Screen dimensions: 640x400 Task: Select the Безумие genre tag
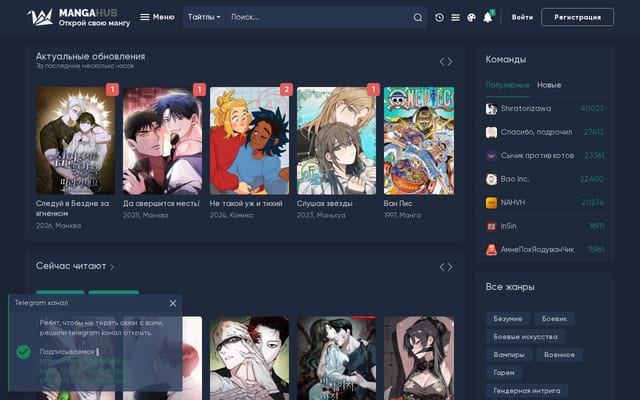[x=508, y=319]
